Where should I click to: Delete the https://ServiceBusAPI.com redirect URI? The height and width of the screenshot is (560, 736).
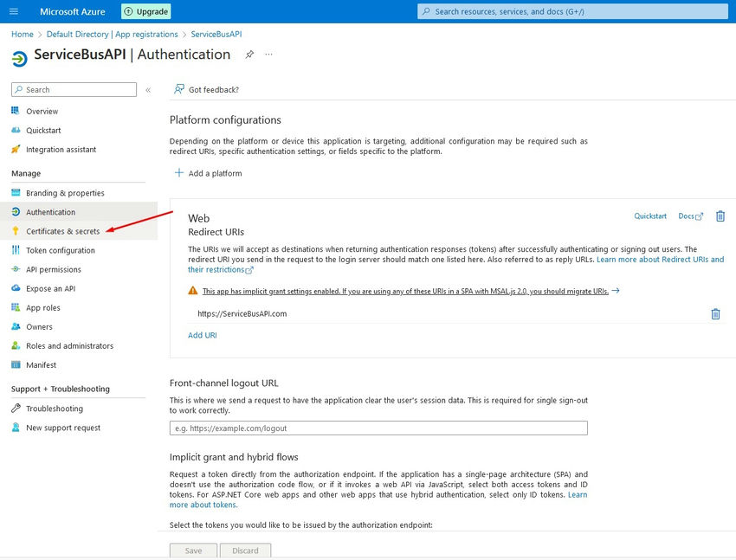(715, 314)
